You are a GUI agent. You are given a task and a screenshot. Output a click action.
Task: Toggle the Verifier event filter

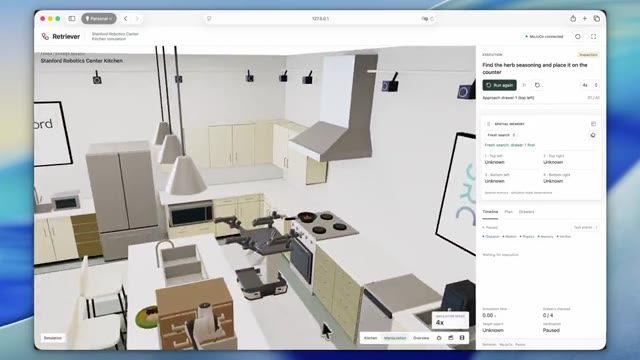(x=564, y=237)
